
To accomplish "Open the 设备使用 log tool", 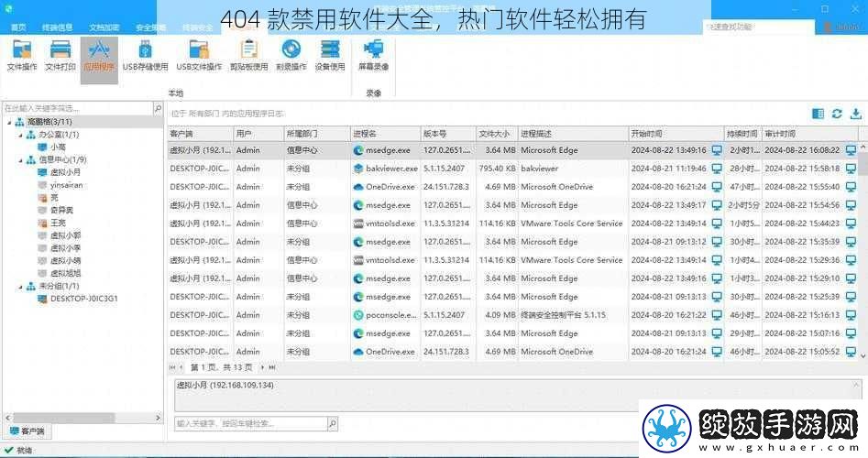I will 330,56.
